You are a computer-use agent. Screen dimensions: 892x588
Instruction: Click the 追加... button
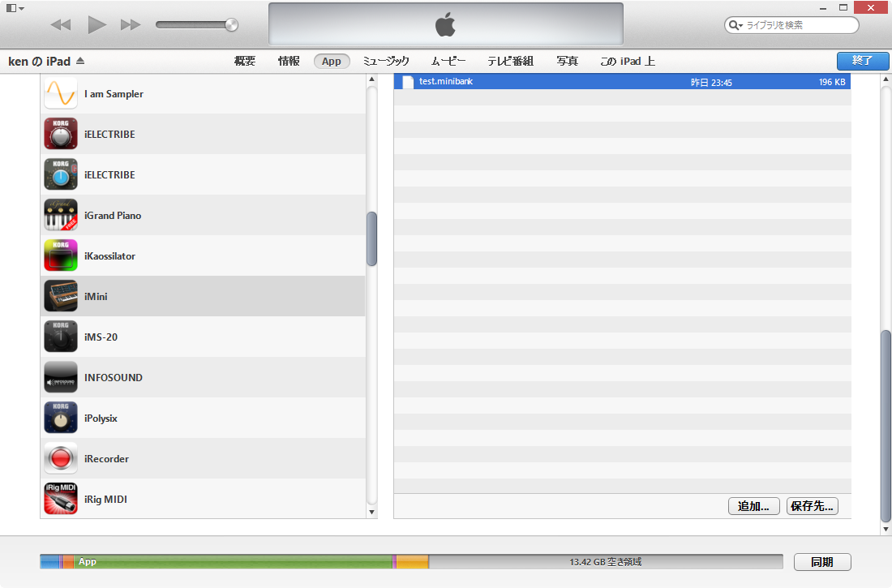point(754,506)
